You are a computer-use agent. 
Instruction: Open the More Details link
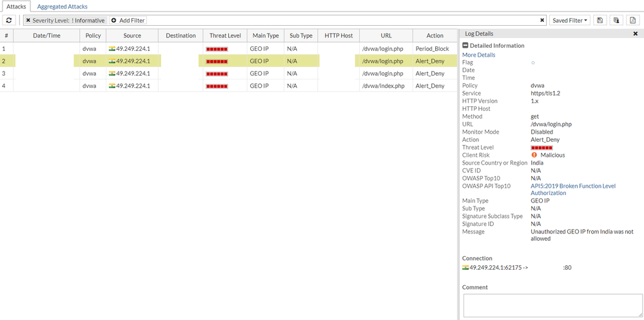pyautogui.click(x=478, y=55)
